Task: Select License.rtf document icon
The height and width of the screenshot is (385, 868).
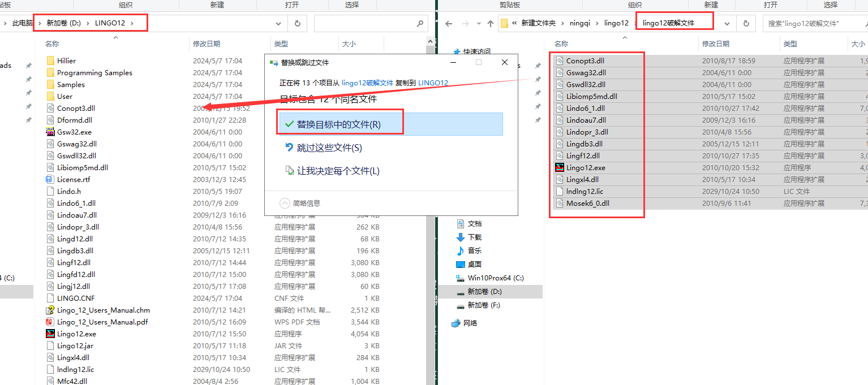Action: pyautogui.click(x=50, y=179)
